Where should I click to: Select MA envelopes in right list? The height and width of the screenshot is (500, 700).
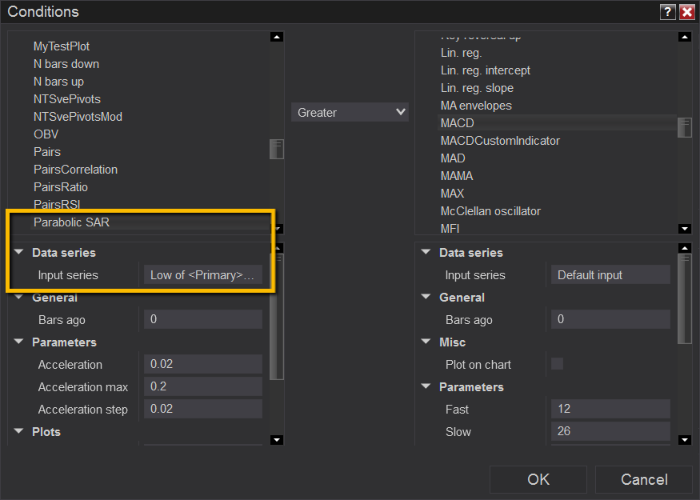click(476, 106)
